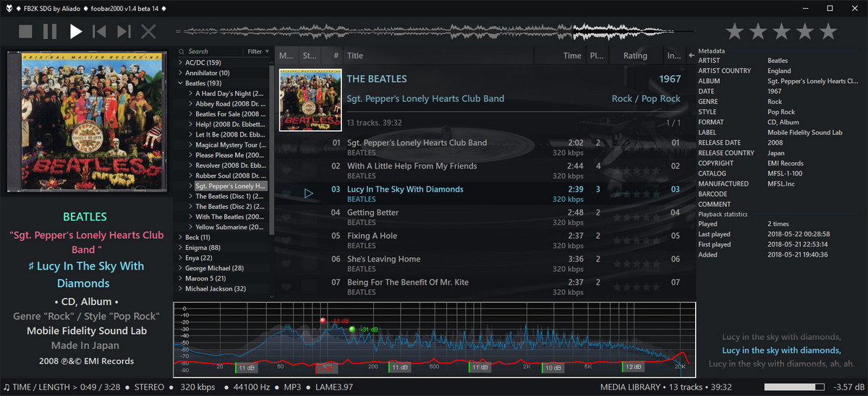
Task: Expand the Enya (22) artist node
Action: click(180, 258)
